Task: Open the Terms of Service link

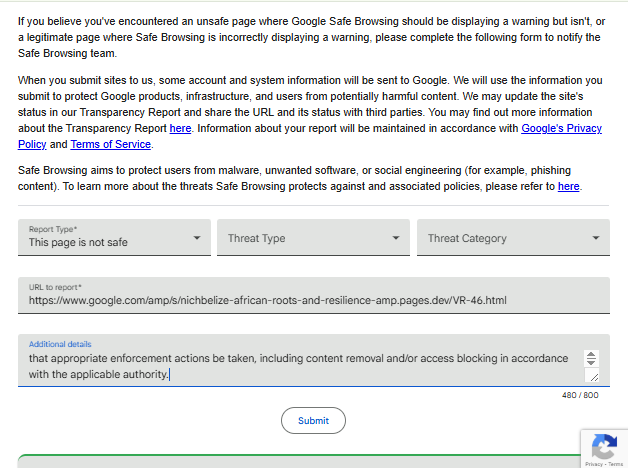Action: [111, 144]
